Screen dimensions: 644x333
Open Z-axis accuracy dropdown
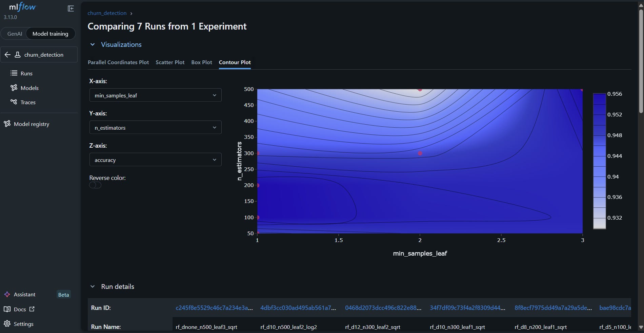coord(155,160)
